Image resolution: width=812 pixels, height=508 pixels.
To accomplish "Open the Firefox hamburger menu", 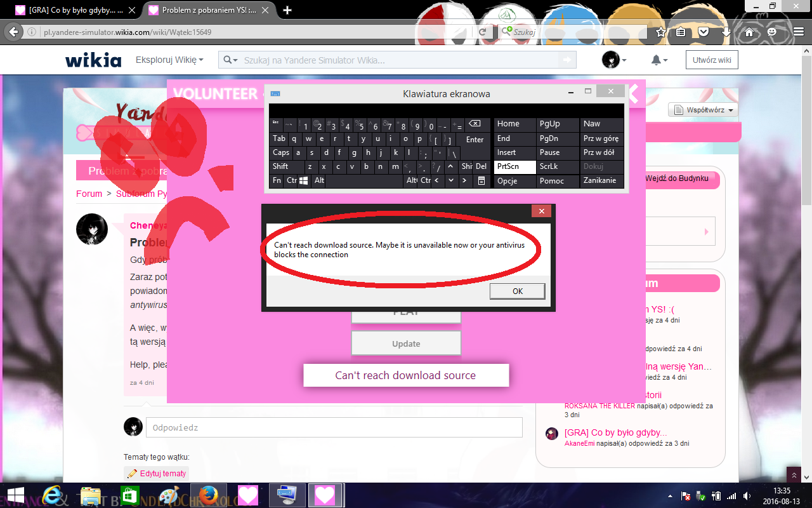I will click(x=797, y=32).
